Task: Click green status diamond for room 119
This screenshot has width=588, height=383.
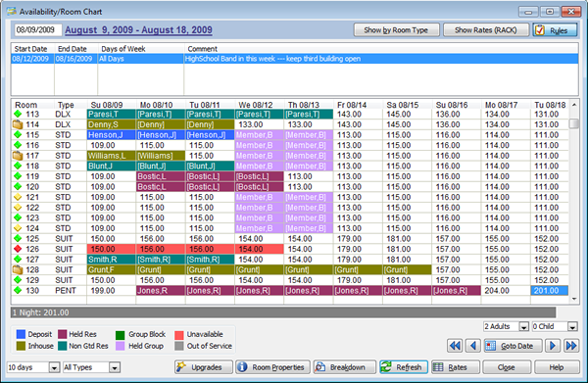Action: point(18,176)
